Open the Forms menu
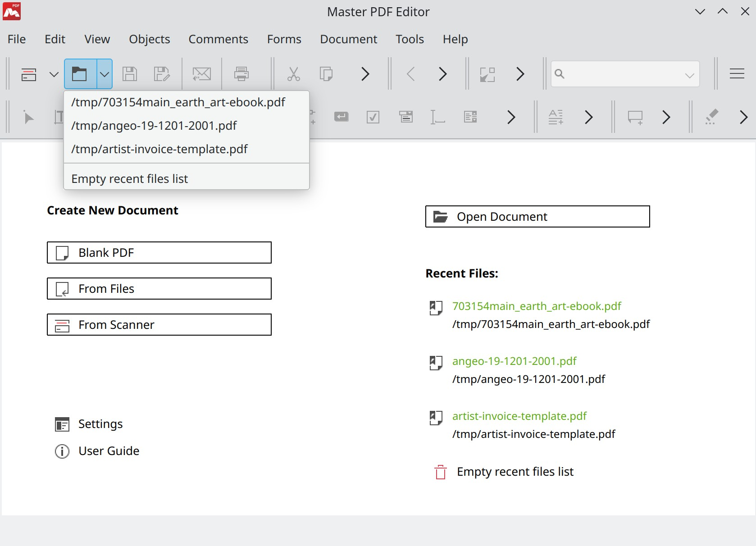 [284, 39]
